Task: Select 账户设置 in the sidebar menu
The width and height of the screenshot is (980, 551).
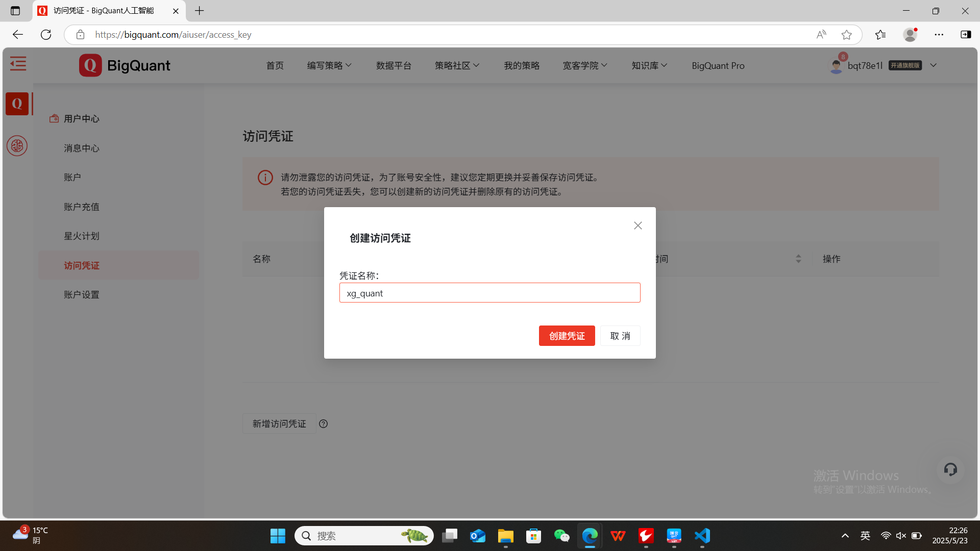Action: (82, 295)
